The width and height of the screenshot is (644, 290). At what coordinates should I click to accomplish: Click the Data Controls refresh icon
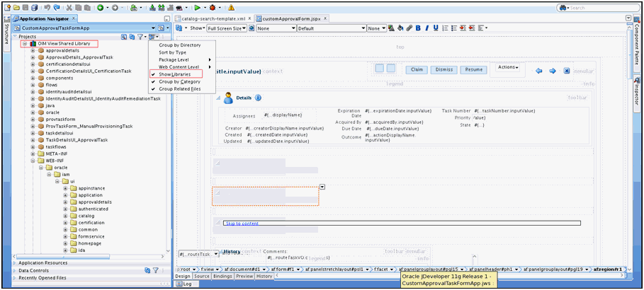pyautogui.click(x=147, y=270)
